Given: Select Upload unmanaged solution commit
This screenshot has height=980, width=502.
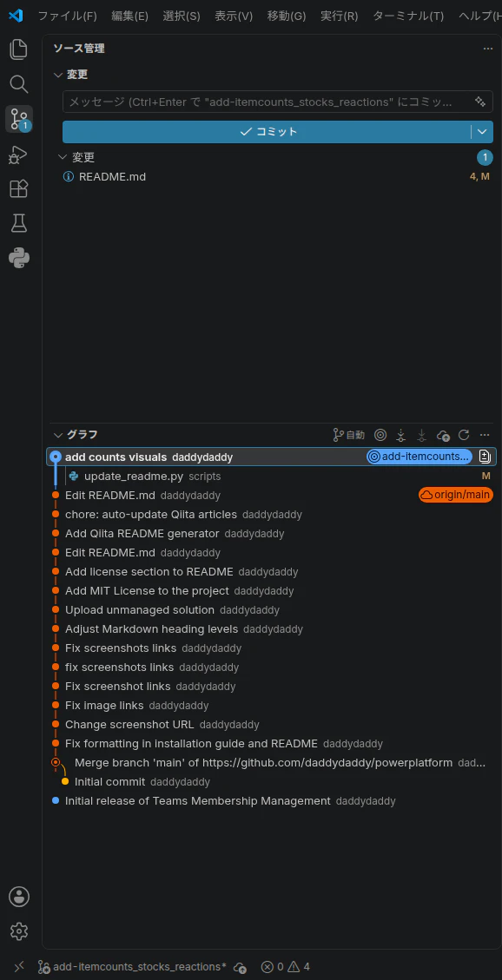Looking at the screenshot, I should coord(271,610).
